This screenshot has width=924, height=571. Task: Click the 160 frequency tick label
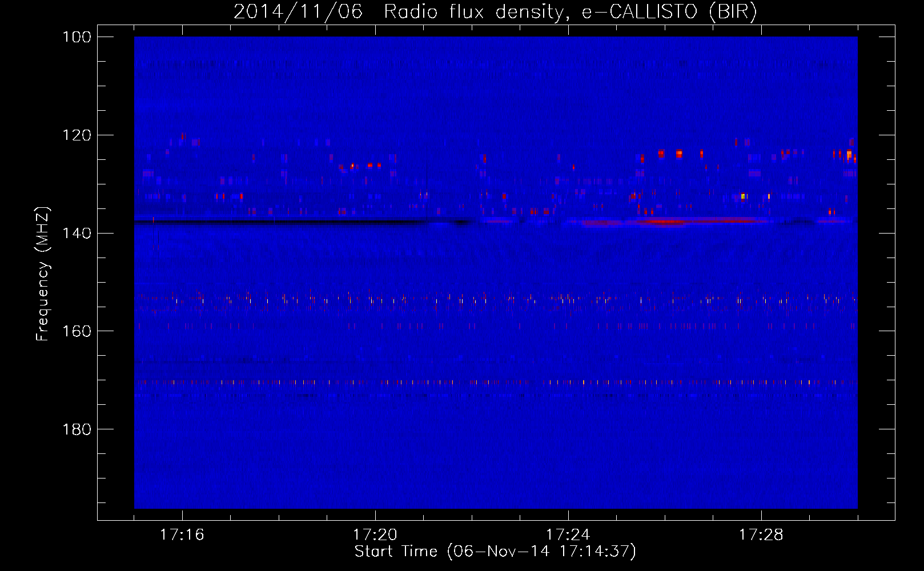77,331
